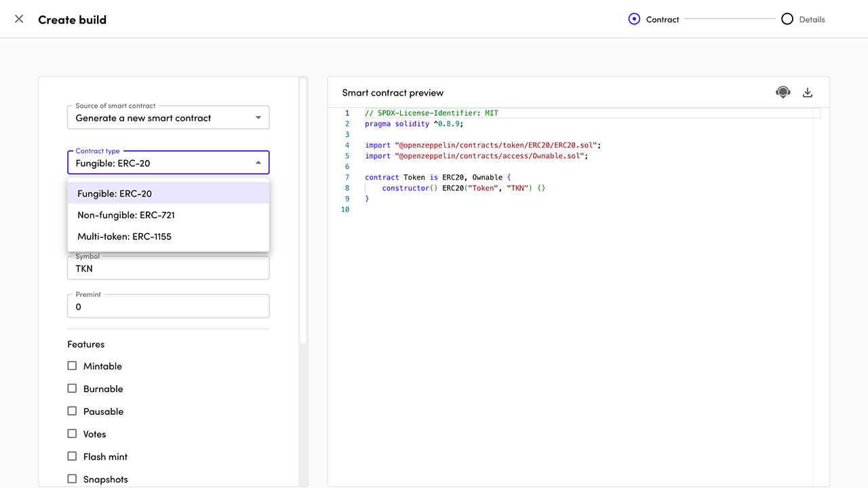
Task: Enable the Mintable feature checkbox
Action: [x=73, y=366]
